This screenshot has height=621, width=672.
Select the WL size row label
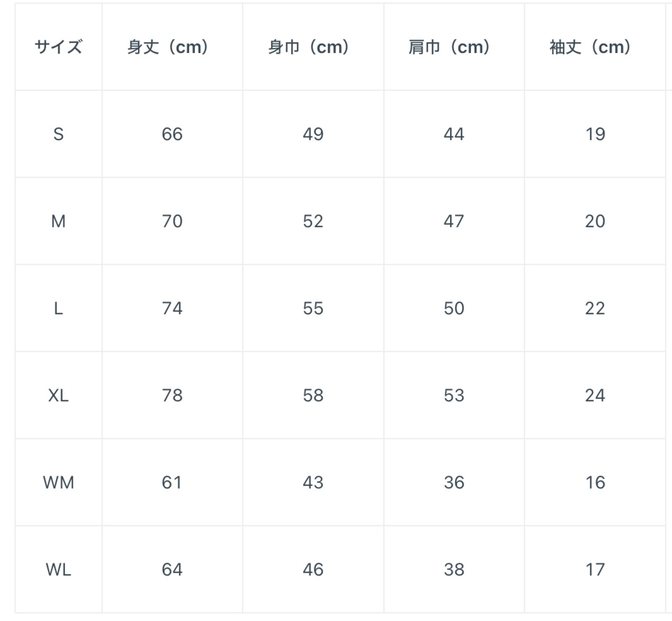tap(58, 570)
